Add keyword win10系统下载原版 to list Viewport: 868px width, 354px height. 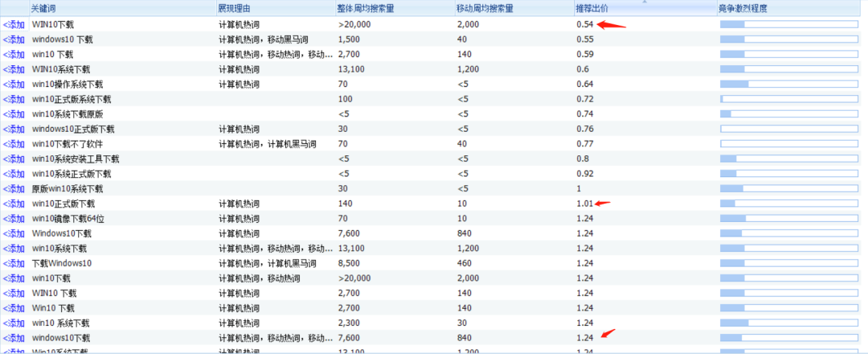click(14, 114)
